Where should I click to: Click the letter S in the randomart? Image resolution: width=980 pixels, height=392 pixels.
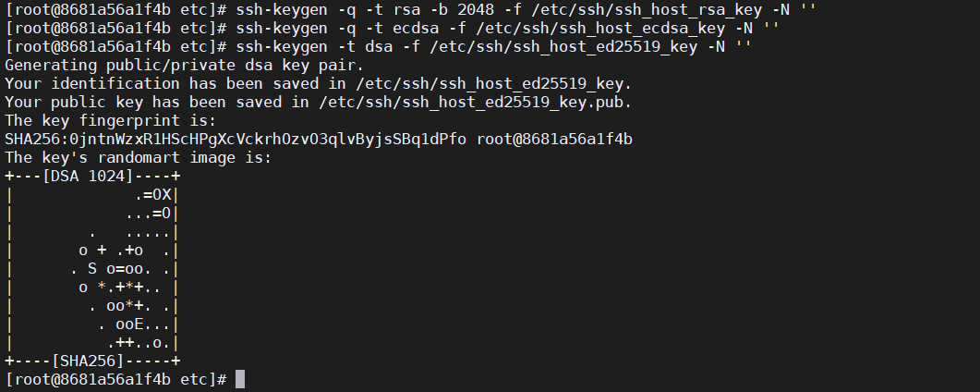pos(92,269)
